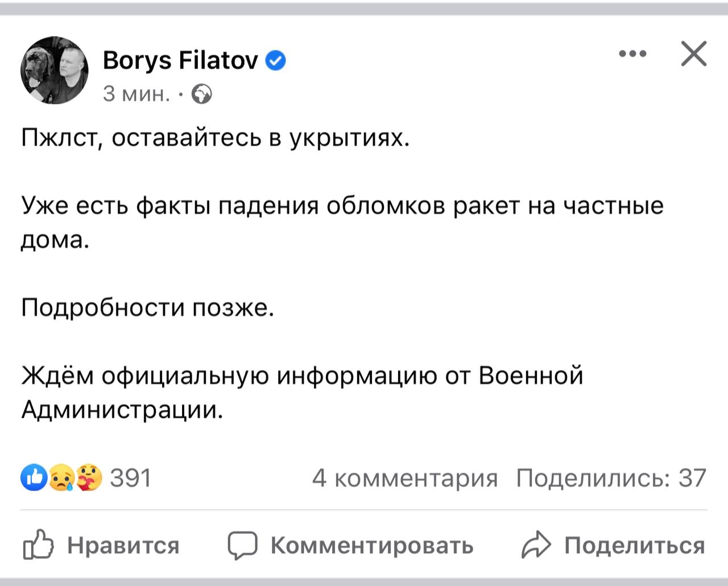This screenshot has width=728, height=586.
Task: Click the speech bubble comment icon
Action: pos(243,545)
